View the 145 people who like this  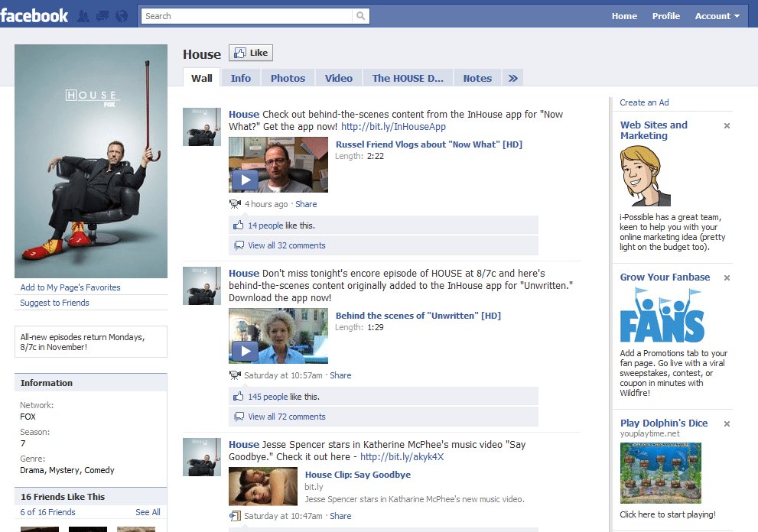pyautogui.click(x=268, y=396)
